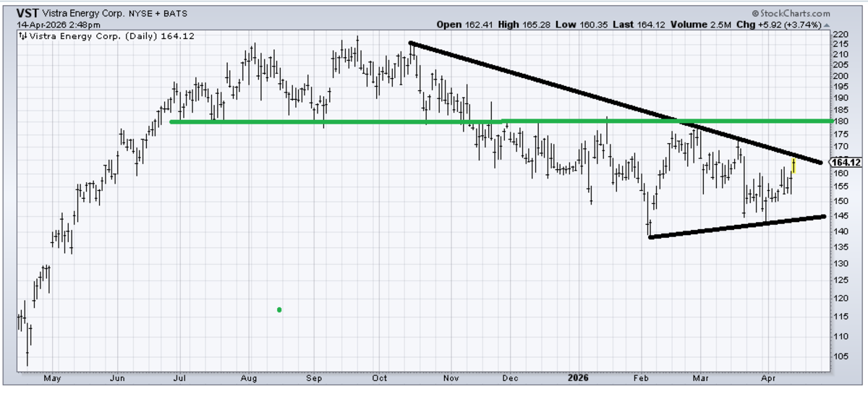Select the black descending trendline
This screenshot has width=868, height=394.
615,103
